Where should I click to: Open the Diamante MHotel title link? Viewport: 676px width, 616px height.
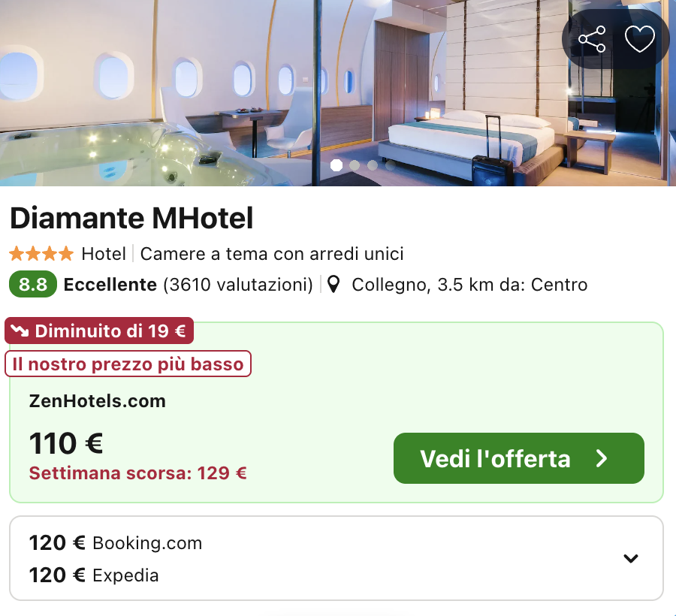coord(131,219)
